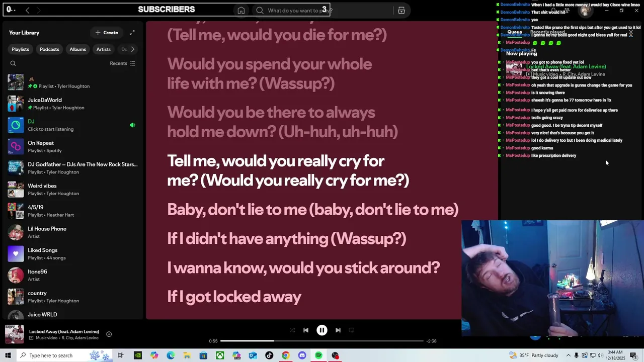Expand Your Library with the arrows icon
The image size is (644, 362).
click(132, 33)
